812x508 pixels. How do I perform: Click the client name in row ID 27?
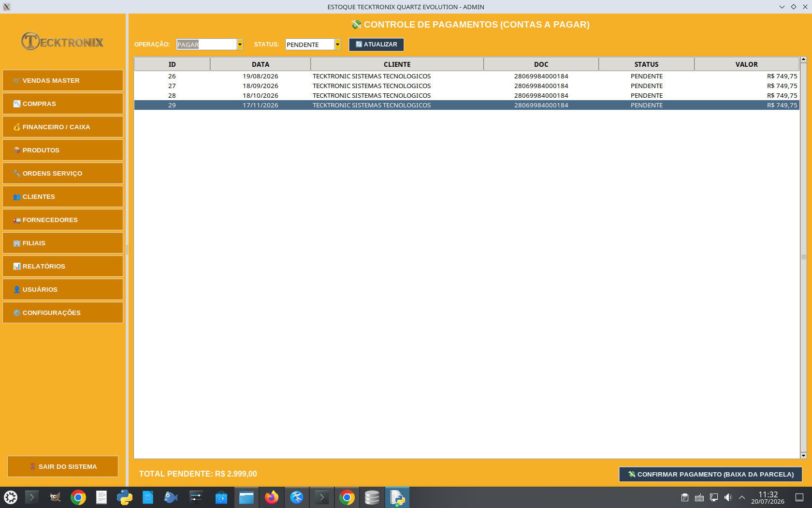pos(372,86)
